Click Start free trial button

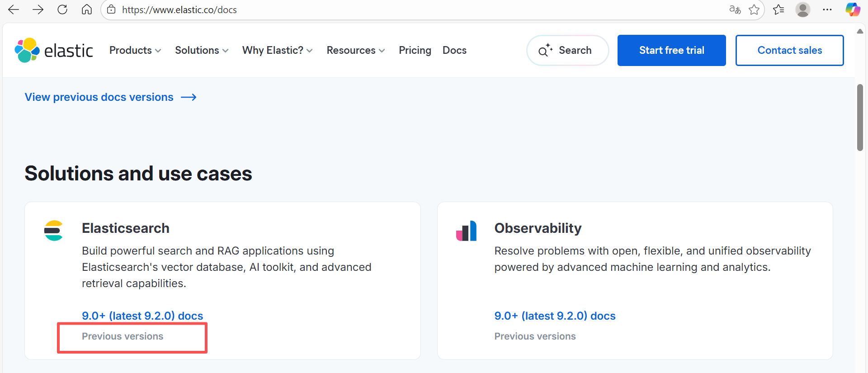(671, 50)
